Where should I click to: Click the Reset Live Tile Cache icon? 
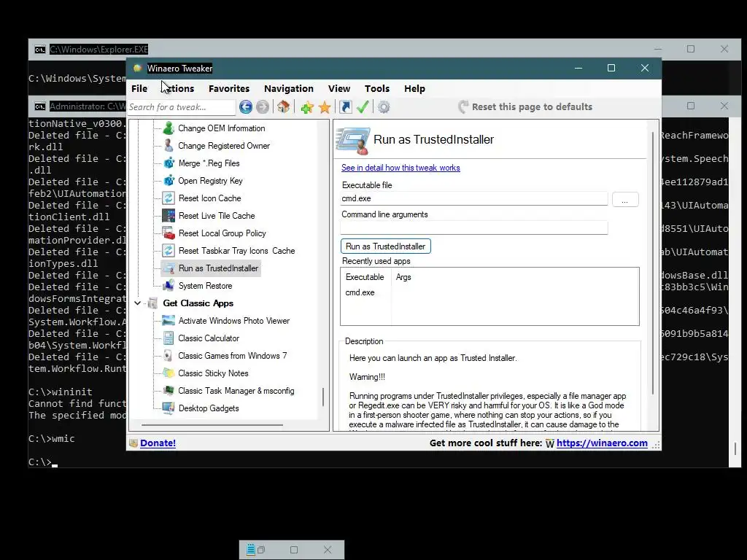(169, 216)
